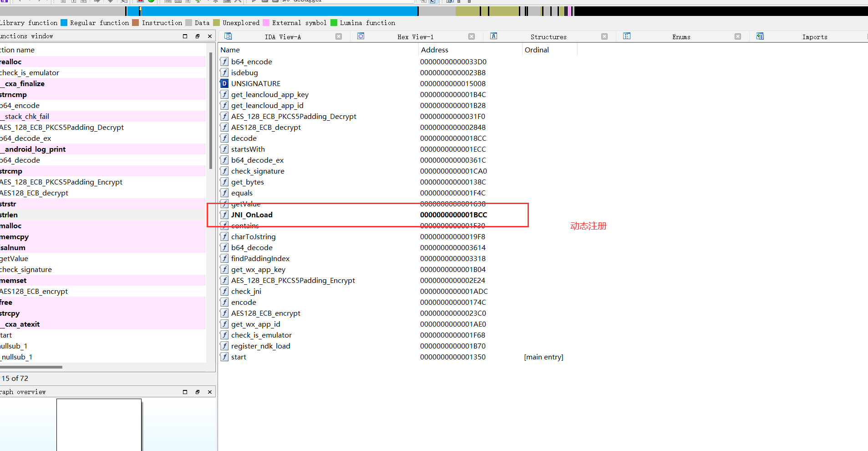This screenshot has width=868, height=451.
Task: Click the function icon beside get_wx_app_id
Action: coord(224,324)
